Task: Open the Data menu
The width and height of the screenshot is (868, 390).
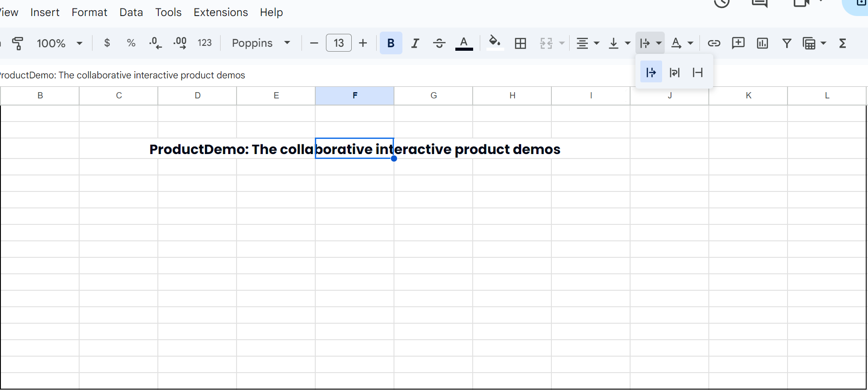Action: 131,12
